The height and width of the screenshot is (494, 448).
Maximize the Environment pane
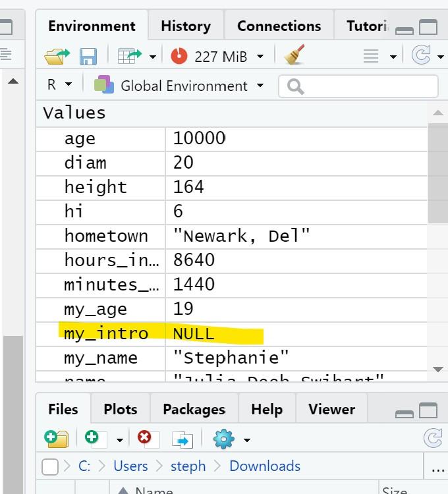point(428,27)
